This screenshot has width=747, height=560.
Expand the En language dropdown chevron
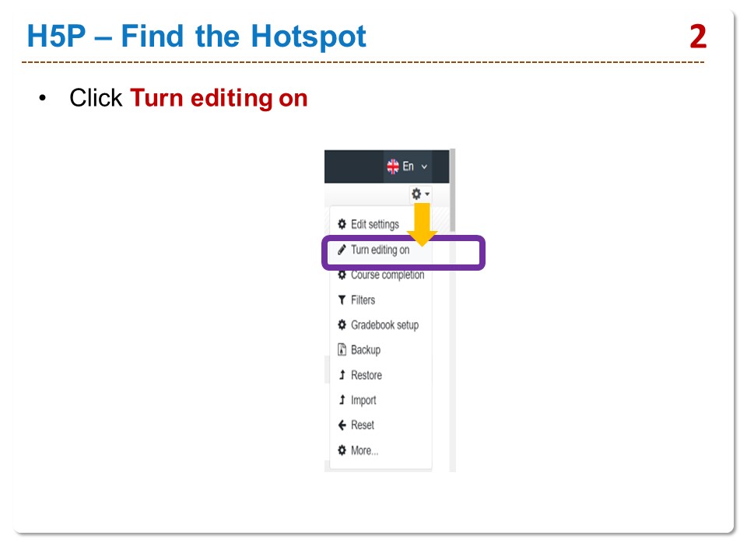[x=424, y=166]
